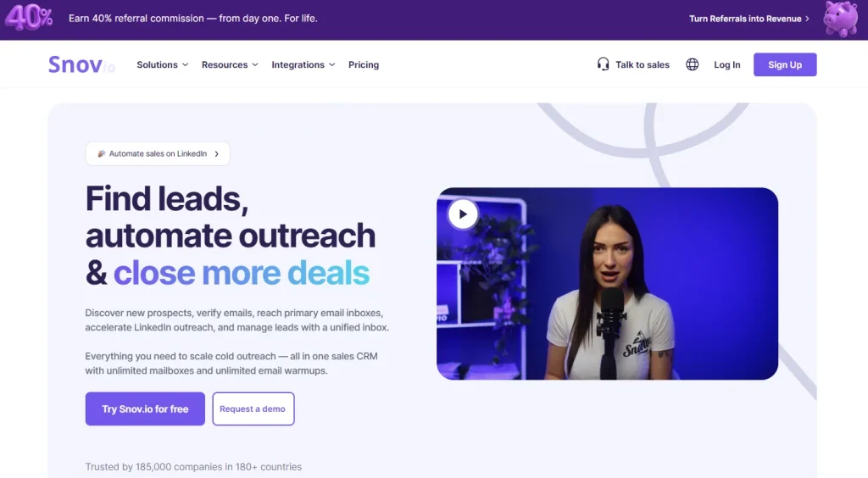Expand the Resources dropdown menu

pos(230,64)
